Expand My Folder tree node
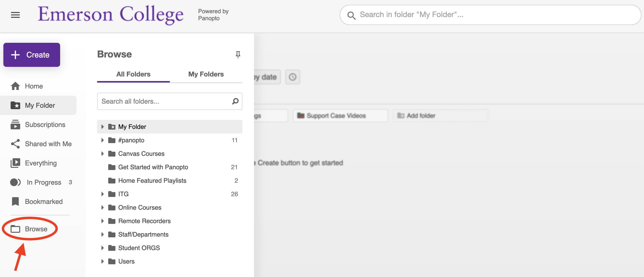The image size is (644, 277). [102, 127]
